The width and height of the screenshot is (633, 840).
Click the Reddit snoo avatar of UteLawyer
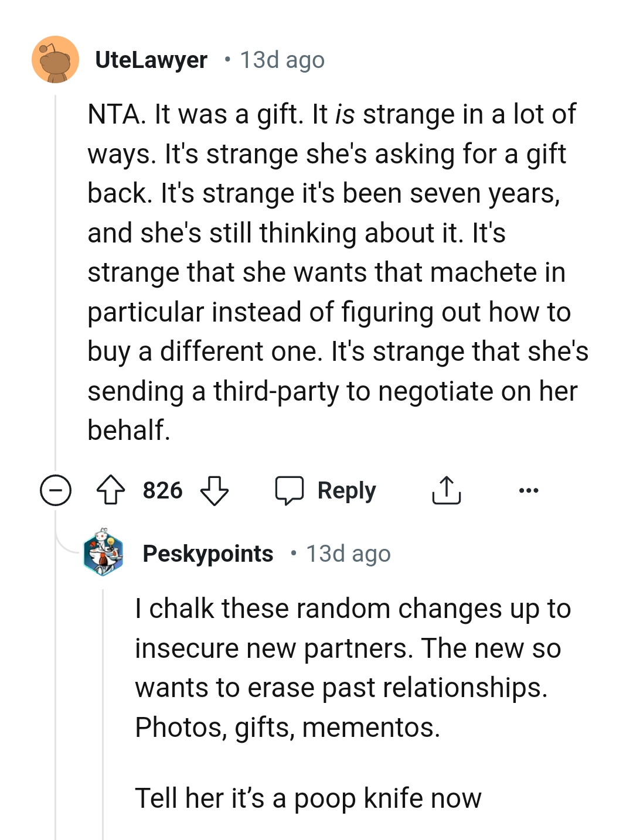click(56, 60)
